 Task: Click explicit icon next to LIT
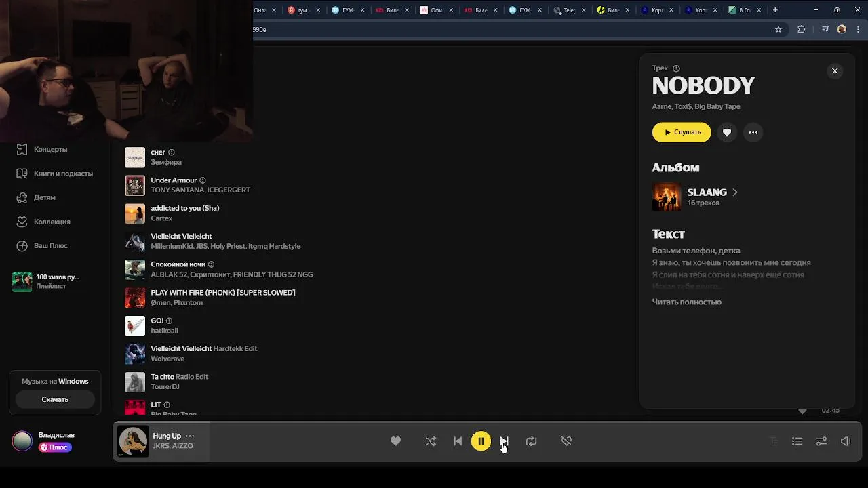tap(167, 405)
